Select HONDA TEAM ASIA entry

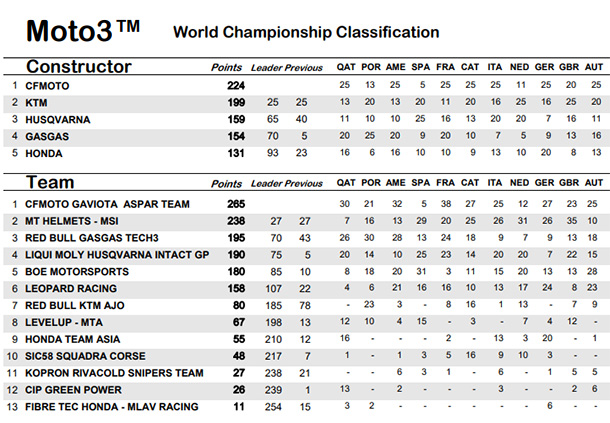pos(72,339)
